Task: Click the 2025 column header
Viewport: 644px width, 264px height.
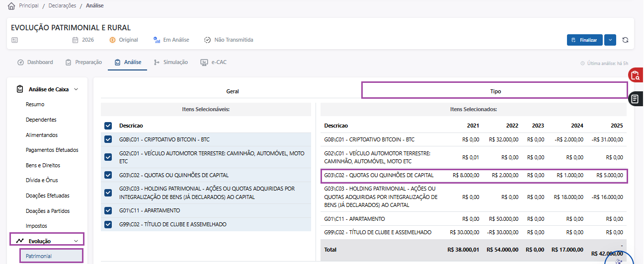Action: pyautogui.click(x=616, y=126)
